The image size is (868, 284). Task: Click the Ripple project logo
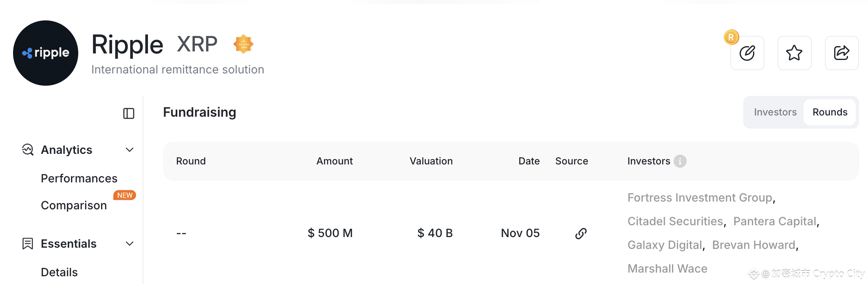pos(45,53)
